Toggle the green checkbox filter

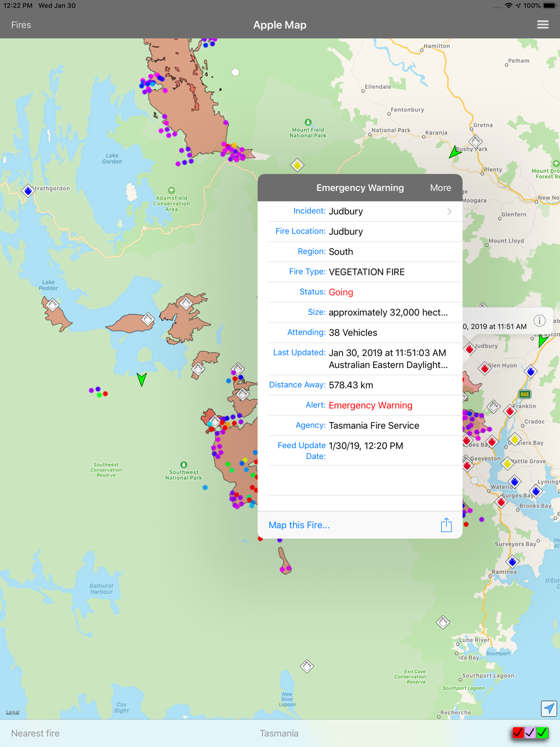542,732
